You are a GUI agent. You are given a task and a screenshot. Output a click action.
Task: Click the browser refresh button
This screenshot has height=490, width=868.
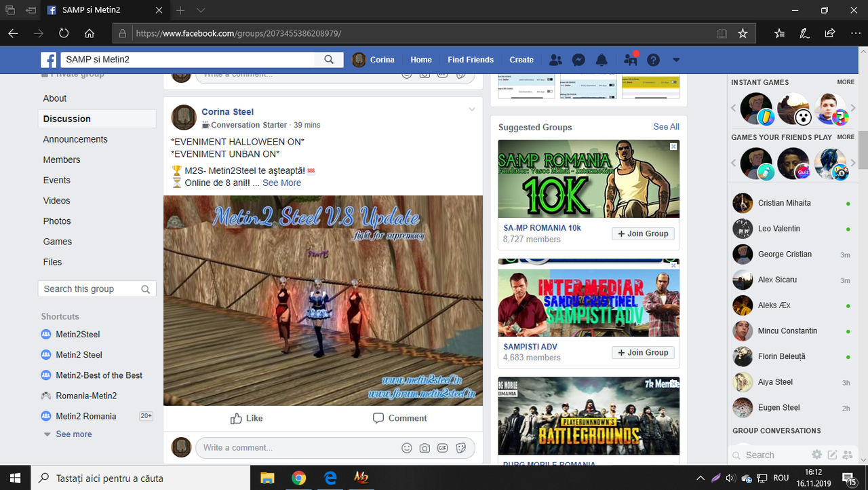pos(64,33)
